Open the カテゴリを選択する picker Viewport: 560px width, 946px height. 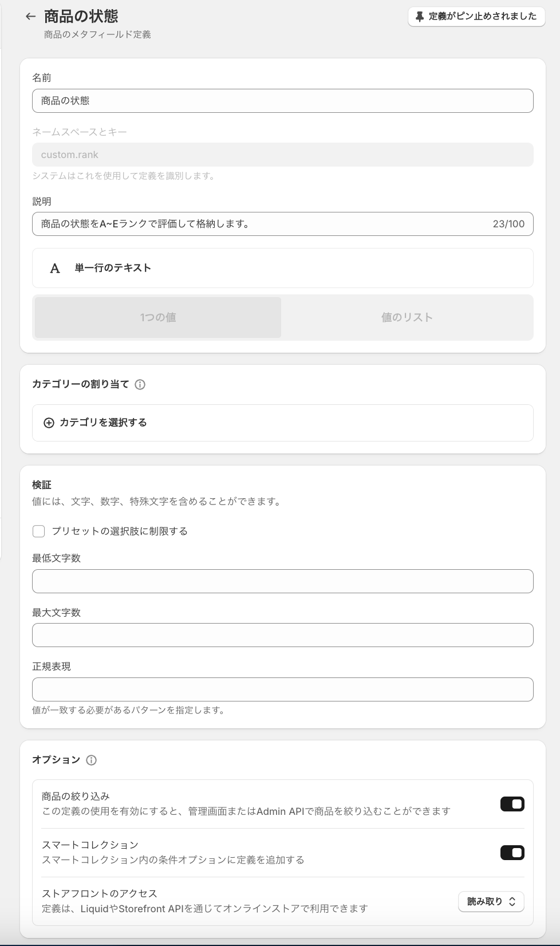(x=283, y=423)
